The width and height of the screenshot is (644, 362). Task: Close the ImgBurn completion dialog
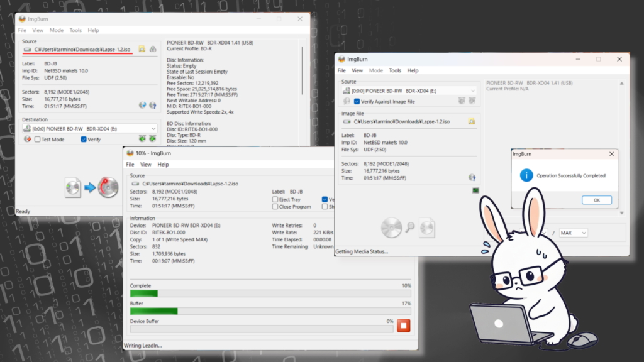click(611, 154)
